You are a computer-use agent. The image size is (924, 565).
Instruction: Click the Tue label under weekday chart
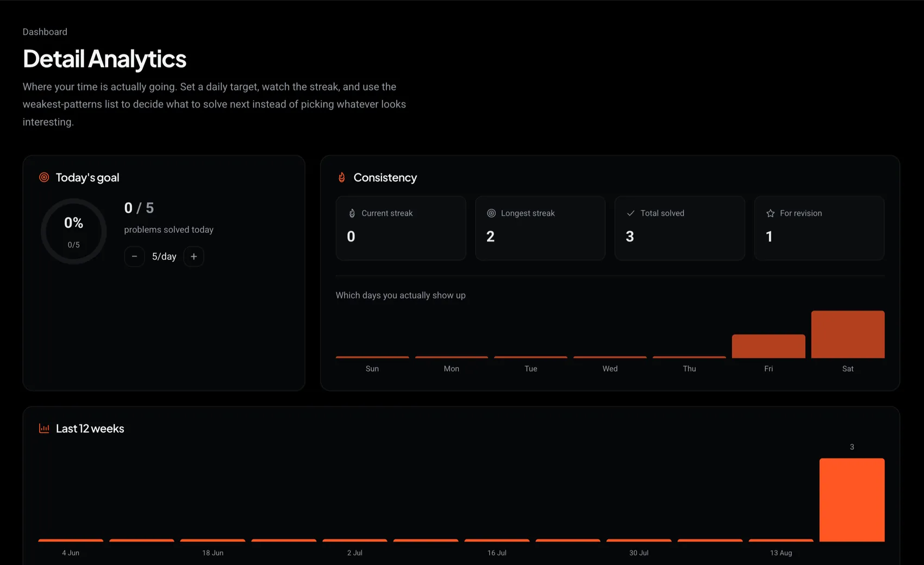pyautogui.click(x=531, y=369)
